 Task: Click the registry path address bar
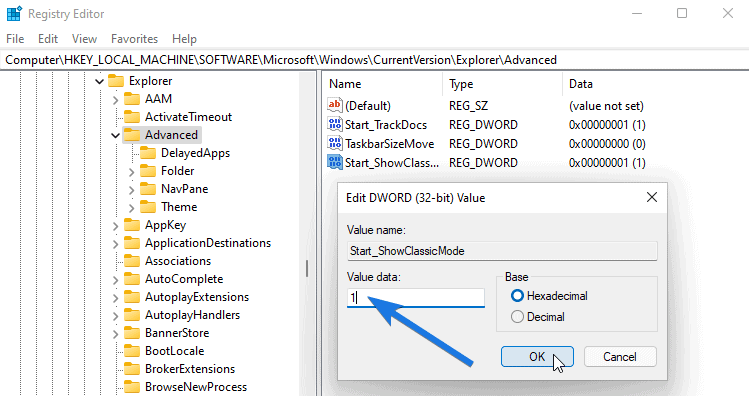point(374,60)
